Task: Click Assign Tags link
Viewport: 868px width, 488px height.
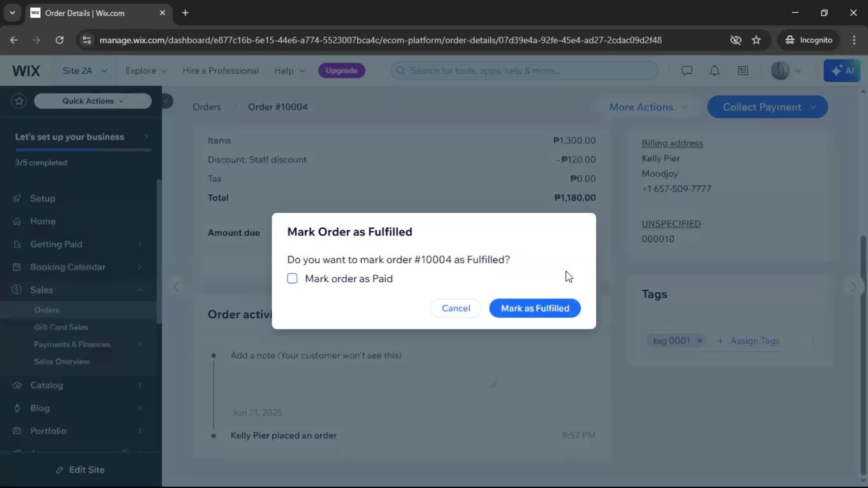Action: [748, 341]
